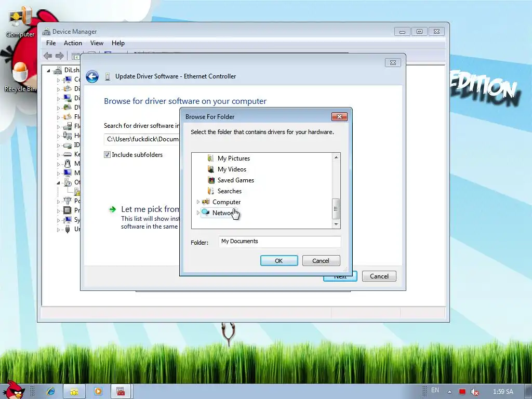Select the Display adapters icon in device tree
532x399 pixels.
68,98
